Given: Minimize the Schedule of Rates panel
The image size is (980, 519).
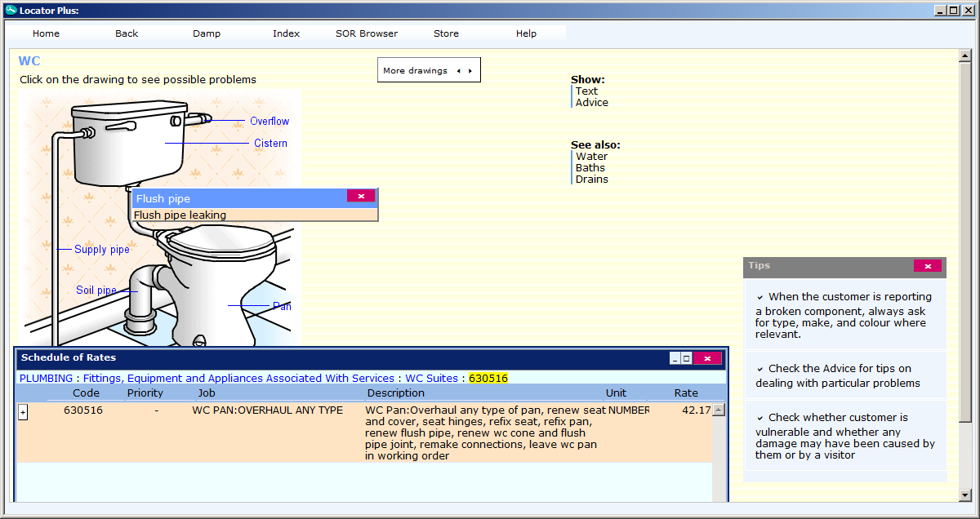Looking at the screenshot, I should point(675,358).
